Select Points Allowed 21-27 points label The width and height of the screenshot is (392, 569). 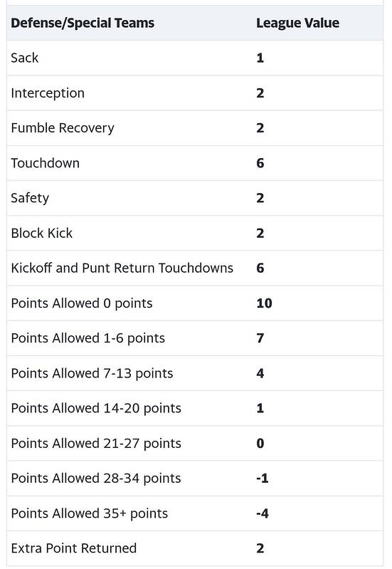coord(96,444)
